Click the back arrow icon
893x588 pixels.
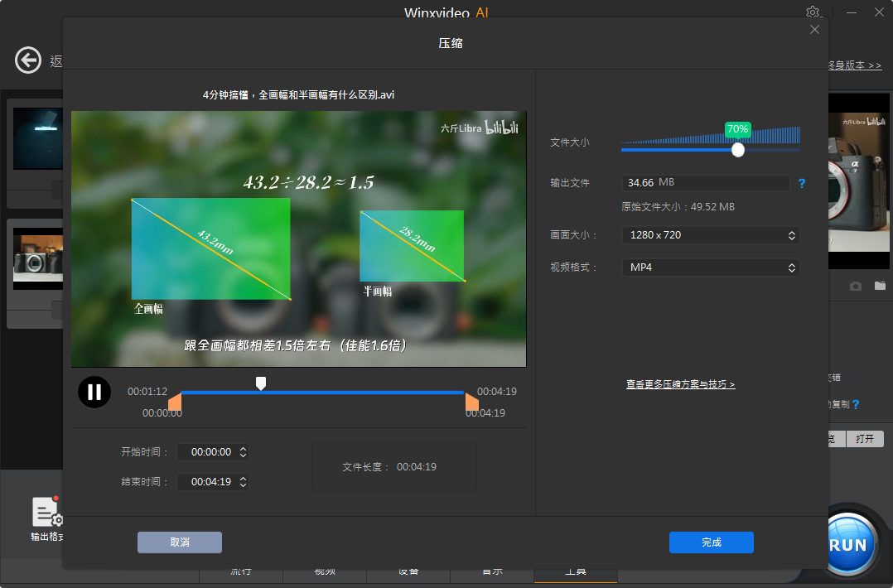28,60
